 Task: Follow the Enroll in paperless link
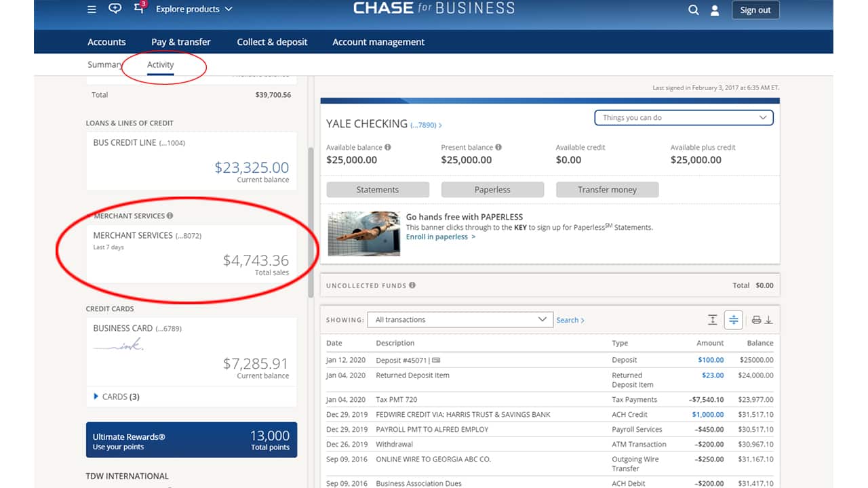(x=441, y=237)
